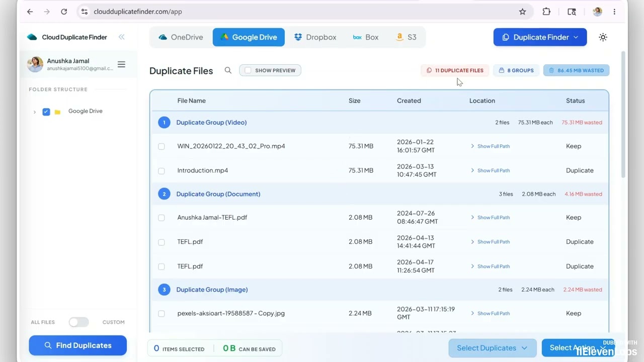Open the S3 tab
The width and height of the screenshot is (644, 362).
tap(407, 37)
